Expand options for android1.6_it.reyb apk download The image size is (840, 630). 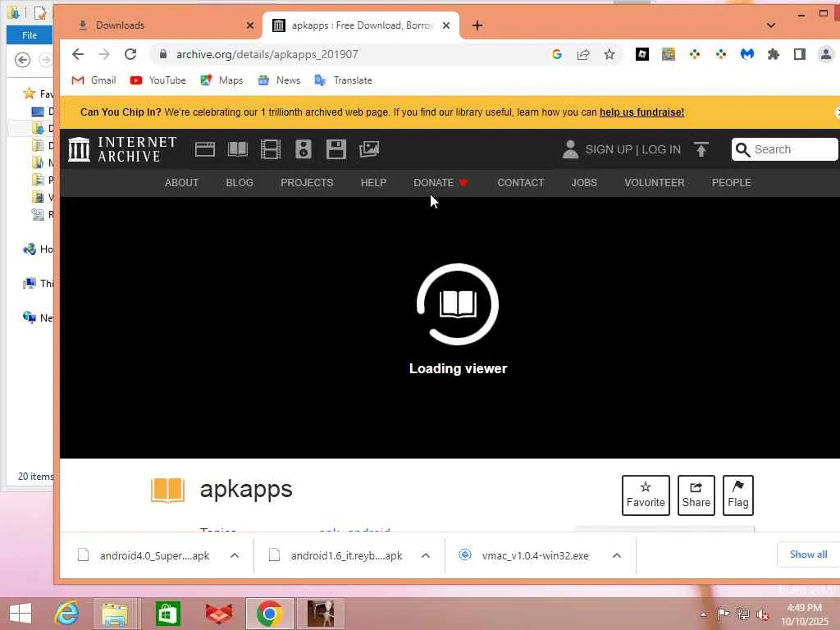[x=426, y=555]
